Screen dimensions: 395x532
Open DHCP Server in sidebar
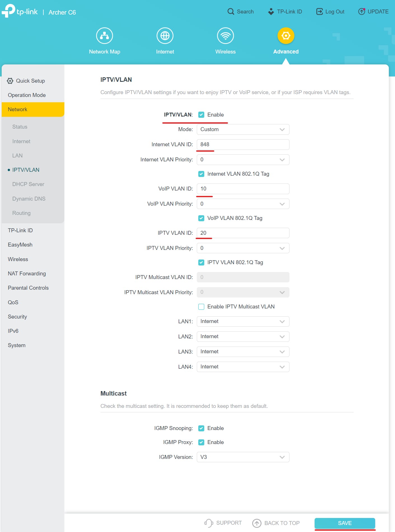pyautogui.click(x=28, y=184)
